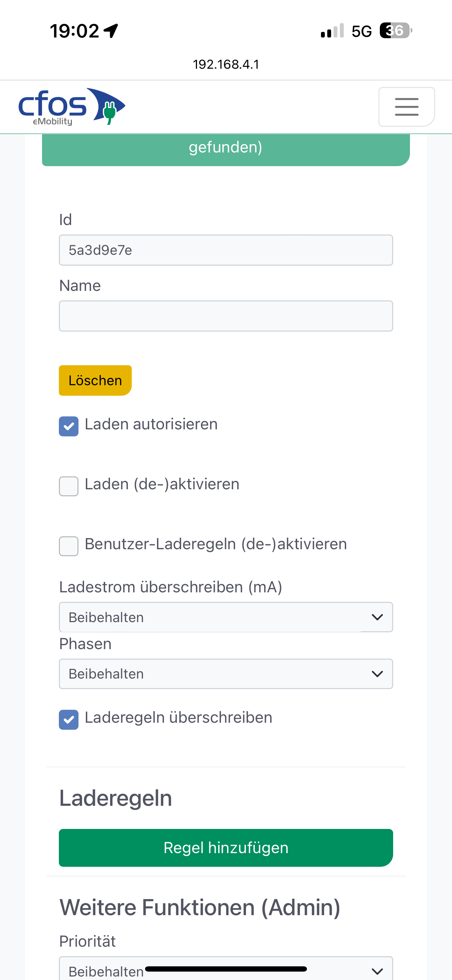
Task: Tap the 192.168.4.1 address bar
Action: tap(226, 64)
